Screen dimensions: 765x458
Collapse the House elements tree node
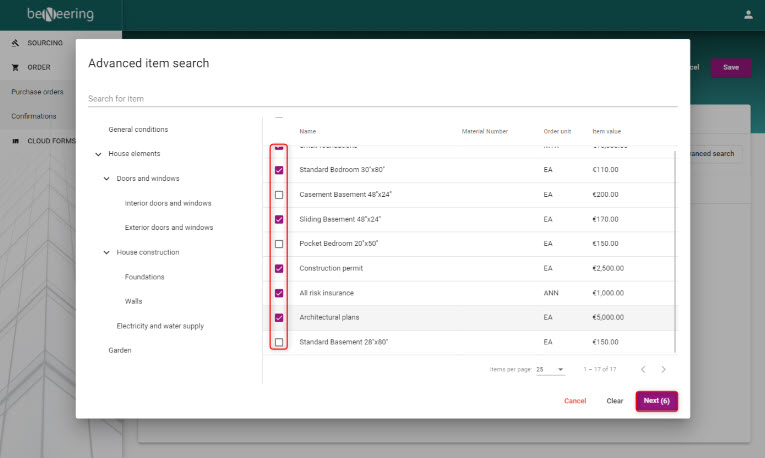coord(98,154)
